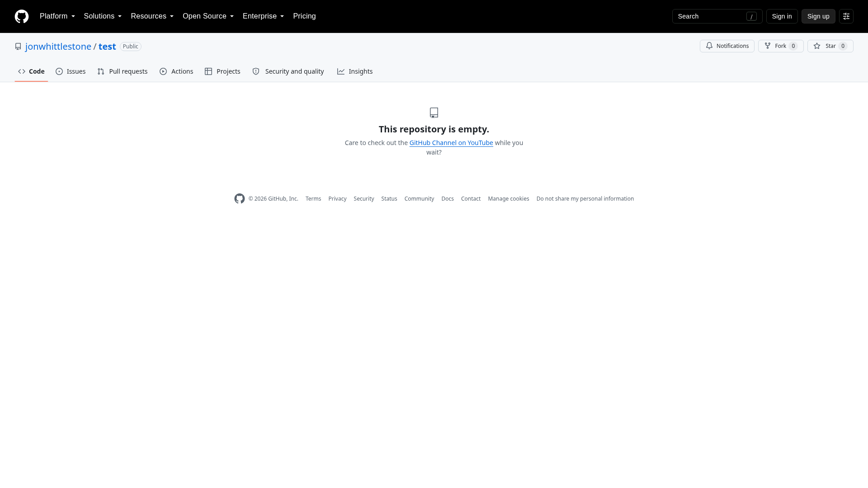Open the jonwhittlestone profile link

coord(58,47)
